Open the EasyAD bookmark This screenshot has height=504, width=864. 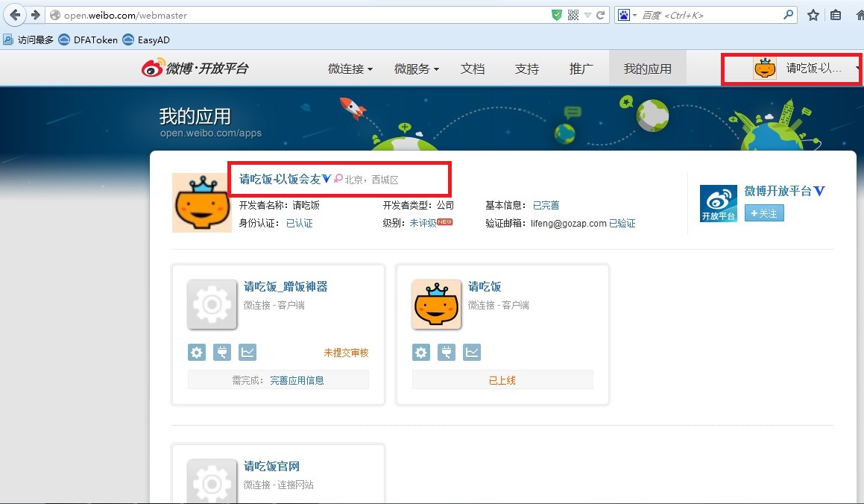147,40
